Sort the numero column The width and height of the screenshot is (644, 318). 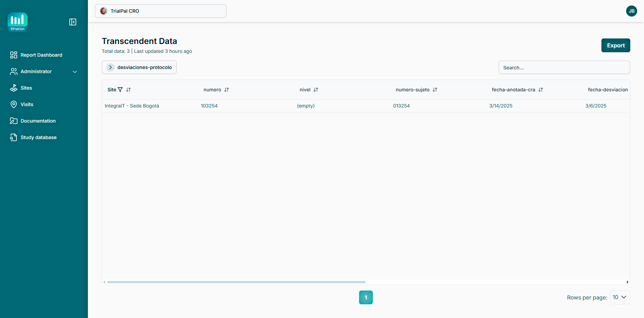[x=227, y=90]
